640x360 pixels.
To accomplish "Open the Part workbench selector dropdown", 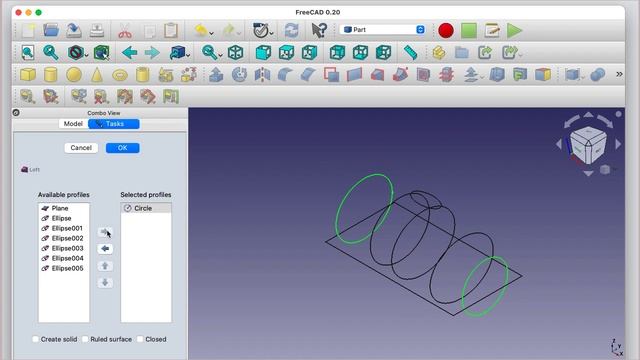I will coord(382,30).
